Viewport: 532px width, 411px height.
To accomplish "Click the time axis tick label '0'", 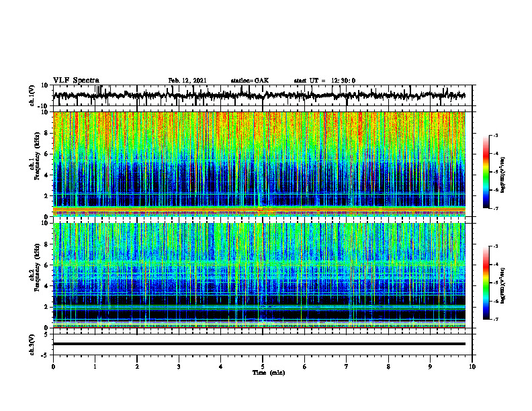I will point(53,367).
